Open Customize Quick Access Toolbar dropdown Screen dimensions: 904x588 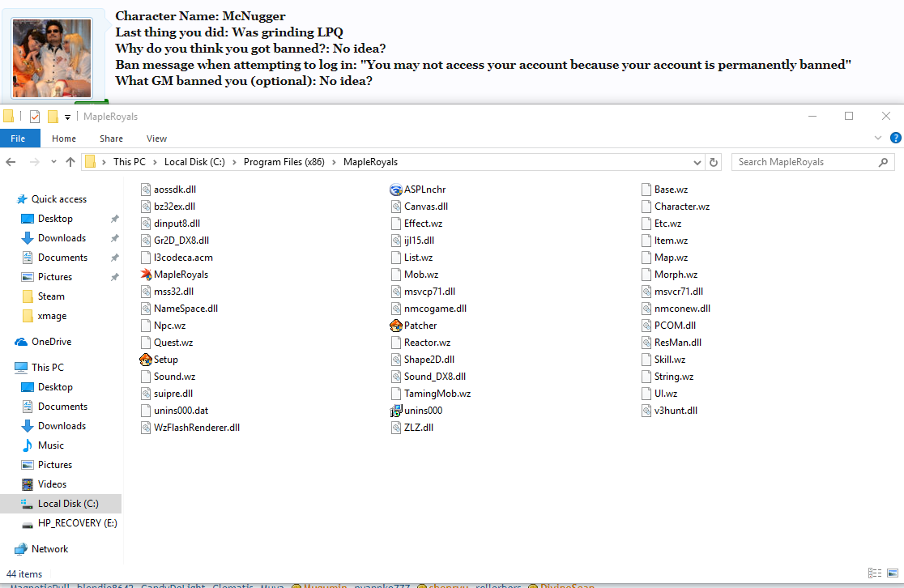tap(67, 117)
